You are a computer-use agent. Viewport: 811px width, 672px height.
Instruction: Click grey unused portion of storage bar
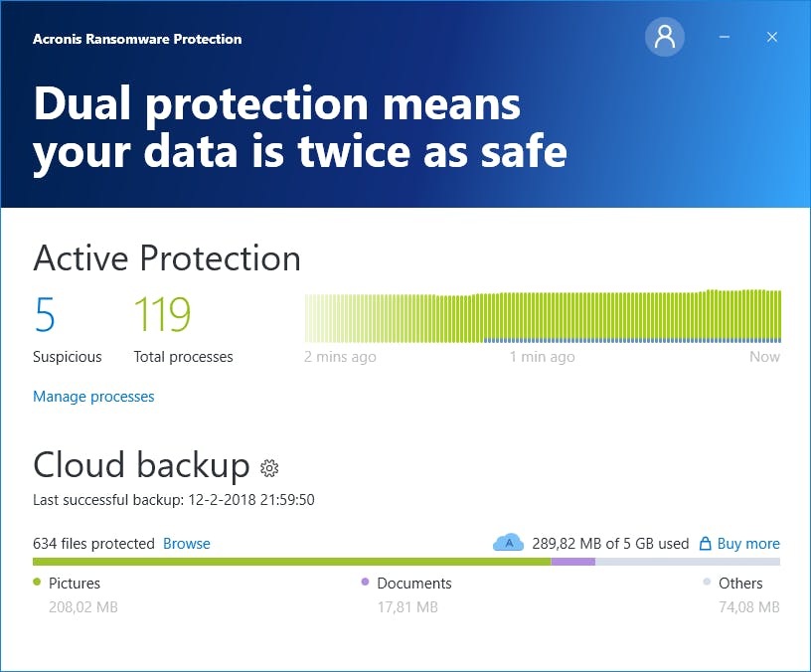tap(688, 562)
